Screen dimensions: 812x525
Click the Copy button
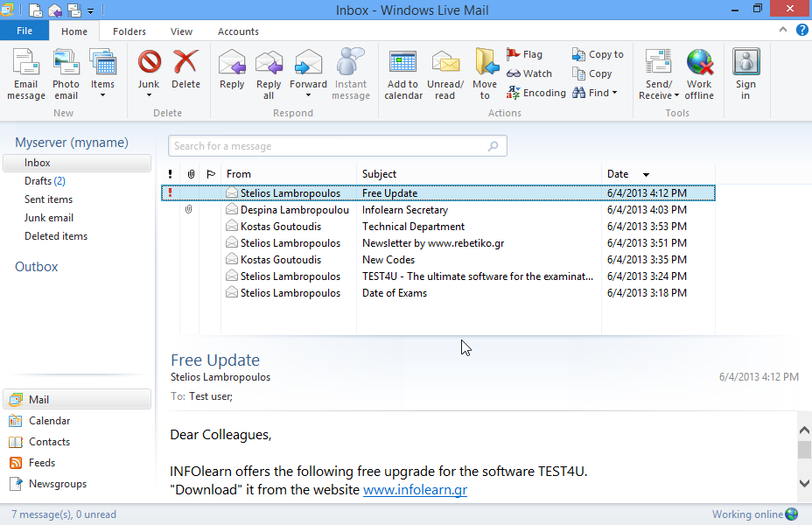[x=591, y=73]
